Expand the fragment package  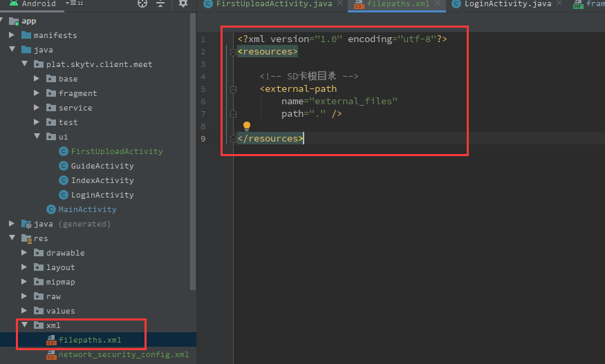(37, 93)
